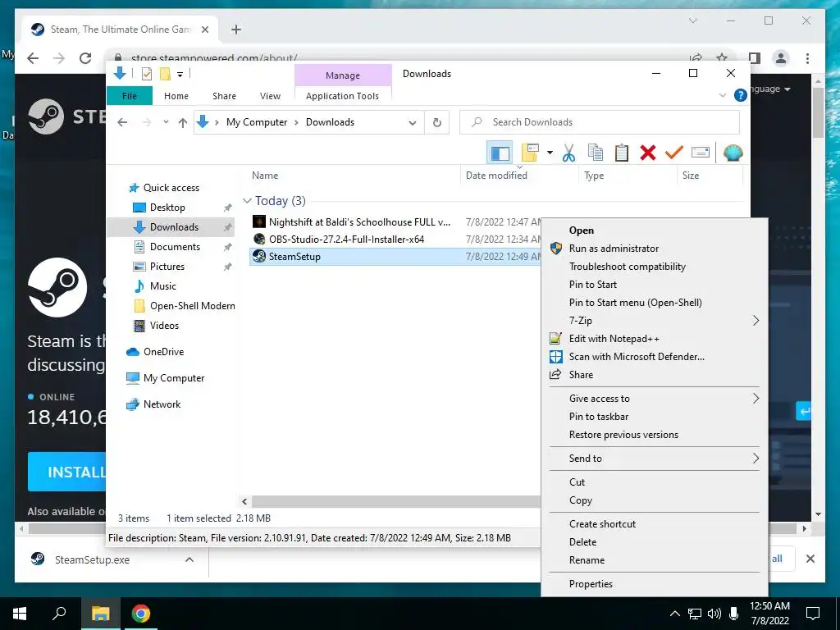The image size is (840, 630).
Task: Click the red X delete toolbar icon
Action: click(x=648, y=153)
